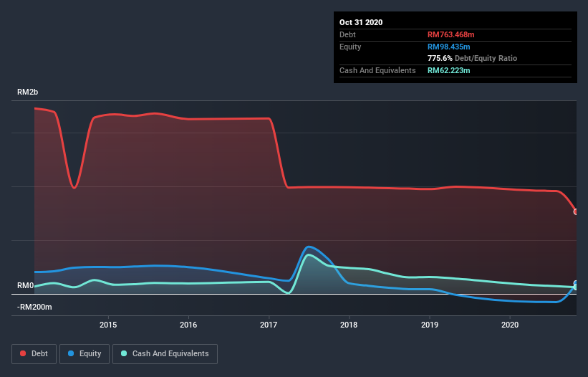Click the 2016 x-axis label
588x377 pixels.
[188, 325]
